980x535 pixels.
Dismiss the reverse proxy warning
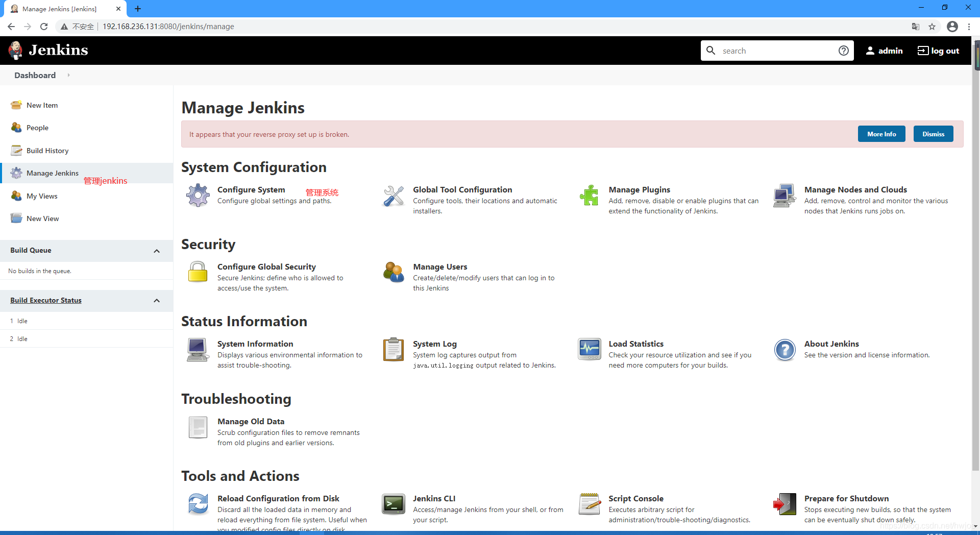pos(933,134)
